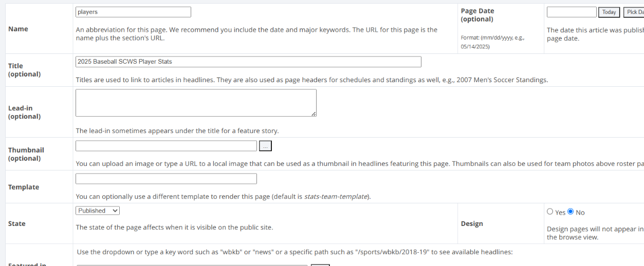The image size is (644, 266).
Task: Click the 'Design' label
Action: [x=472, y=223]
